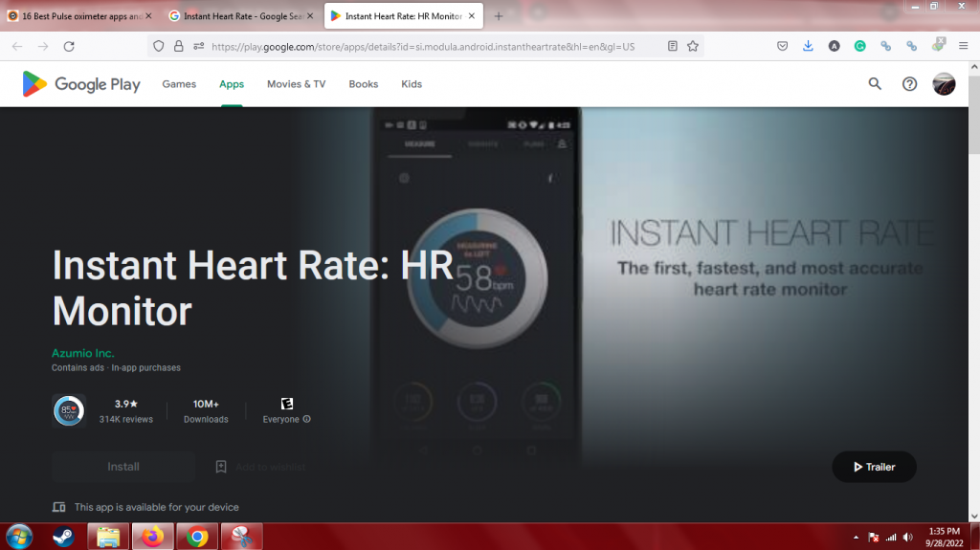This screenshot has width=980, height=550.
Task: Click the Install button
Action: click(x=123, y=467)
